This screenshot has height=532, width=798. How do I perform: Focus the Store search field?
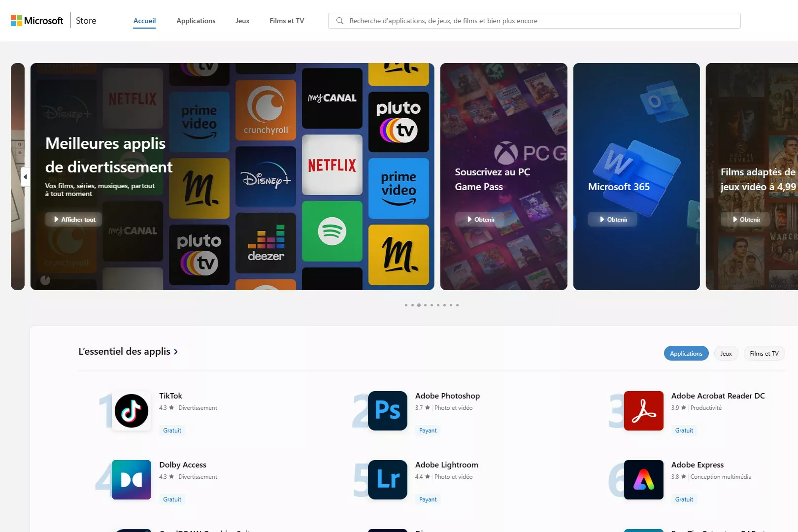click(542, 21)
